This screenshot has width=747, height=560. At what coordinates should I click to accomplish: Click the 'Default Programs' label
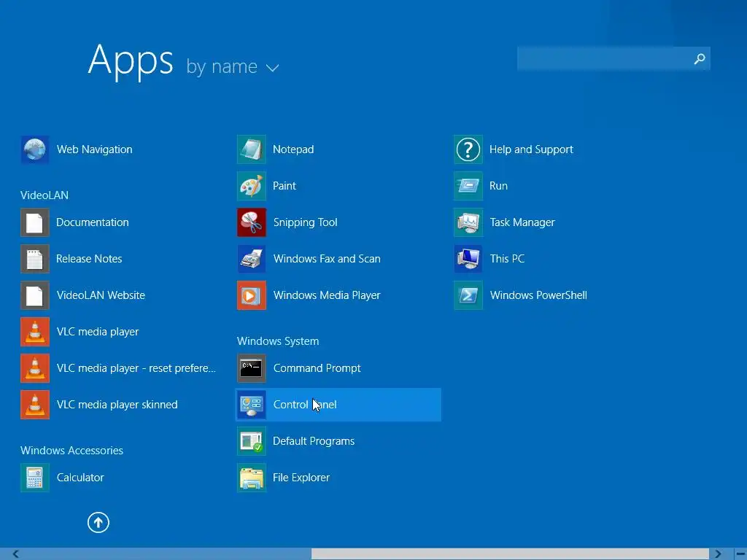tap(314, 441)
